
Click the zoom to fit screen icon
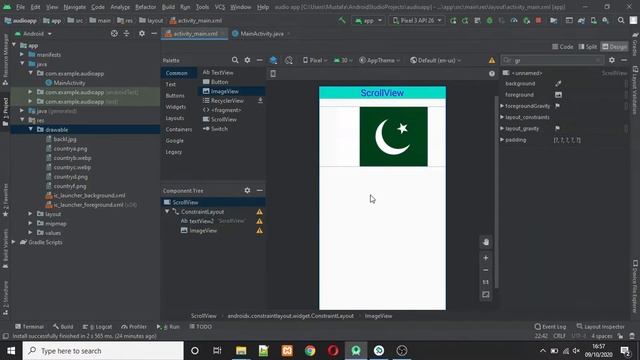(486, 295)
